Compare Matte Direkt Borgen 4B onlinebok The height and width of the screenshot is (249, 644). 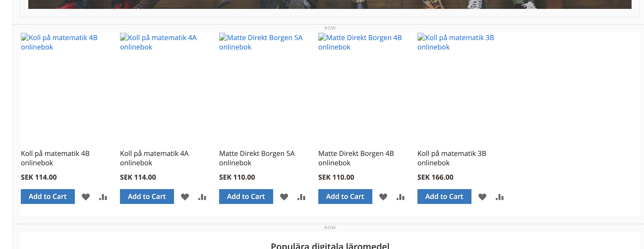pos(400,197)
